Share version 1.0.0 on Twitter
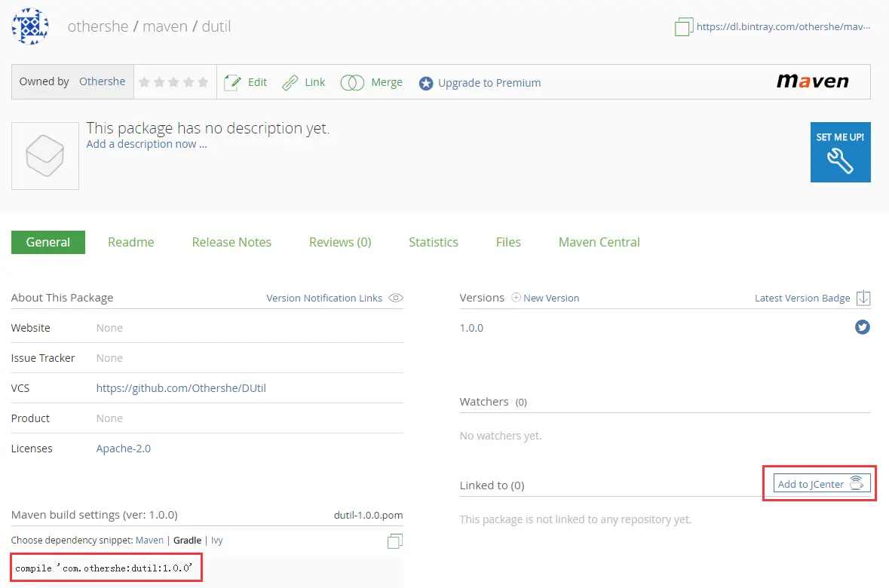 [x=863, y=327]
